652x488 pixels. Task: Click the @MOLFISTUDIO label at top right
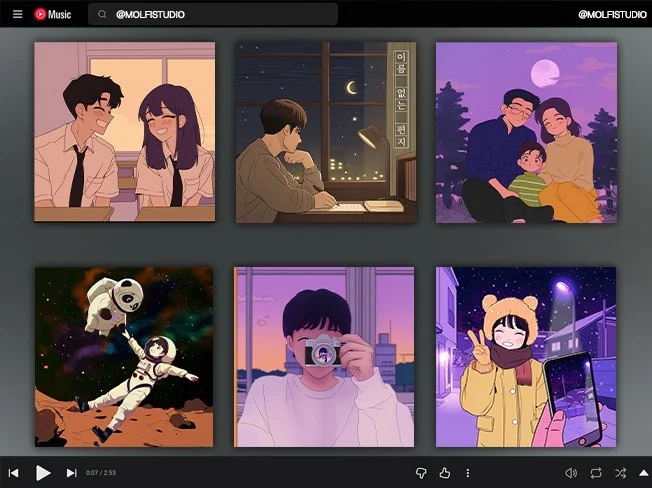610,14
